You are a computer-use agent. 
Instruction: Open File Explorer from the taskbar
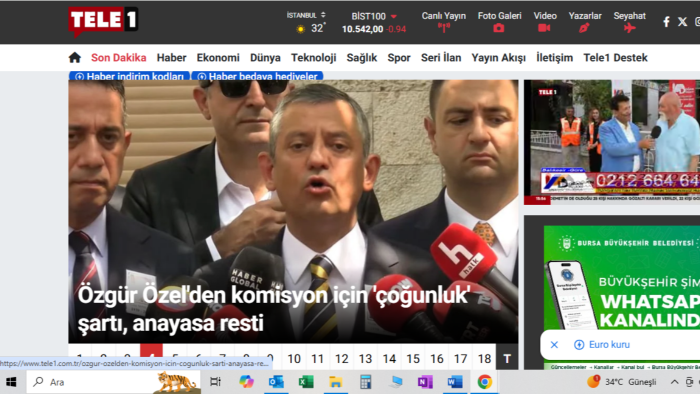[335, 382]
